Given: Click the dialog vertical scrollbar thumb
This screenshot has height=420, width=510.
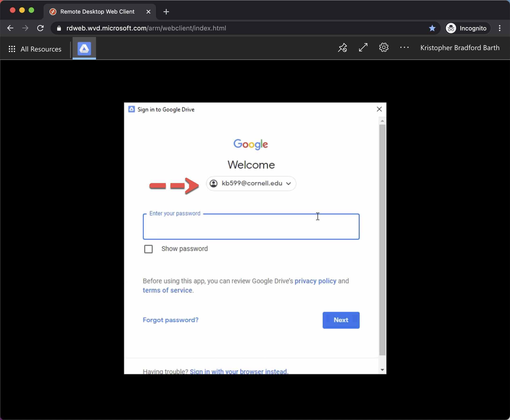Looking at the screenshot, I should click(382, 240).
